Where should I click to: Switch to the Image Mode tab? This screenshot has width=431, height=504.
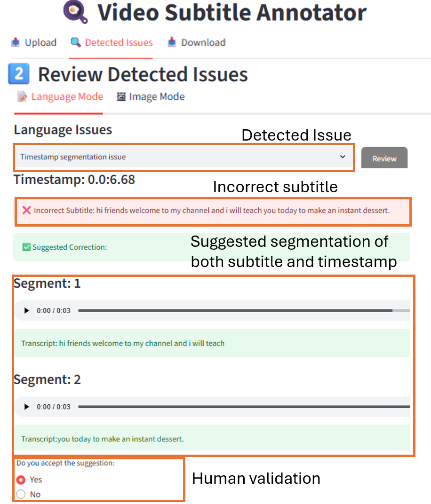click(x=157, y=97)
